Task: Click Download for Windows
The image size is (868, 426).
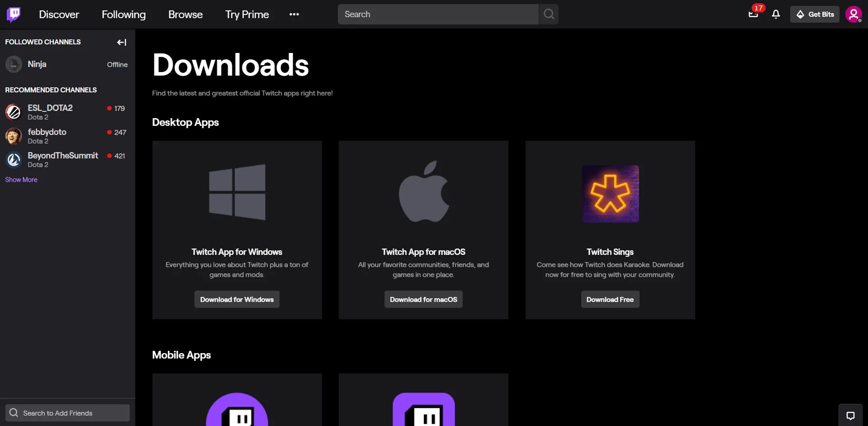Action: click(237, 299)
